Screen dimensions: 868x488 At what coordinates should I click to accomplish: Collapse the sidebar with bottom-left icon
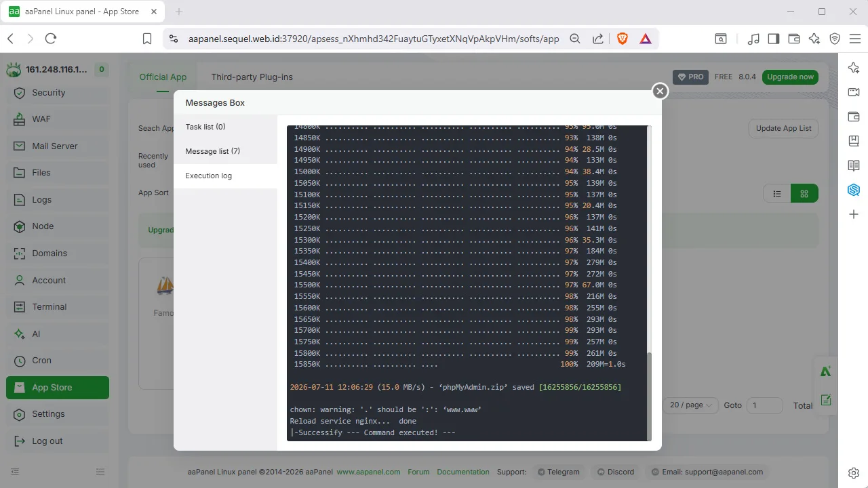(15, 472)
